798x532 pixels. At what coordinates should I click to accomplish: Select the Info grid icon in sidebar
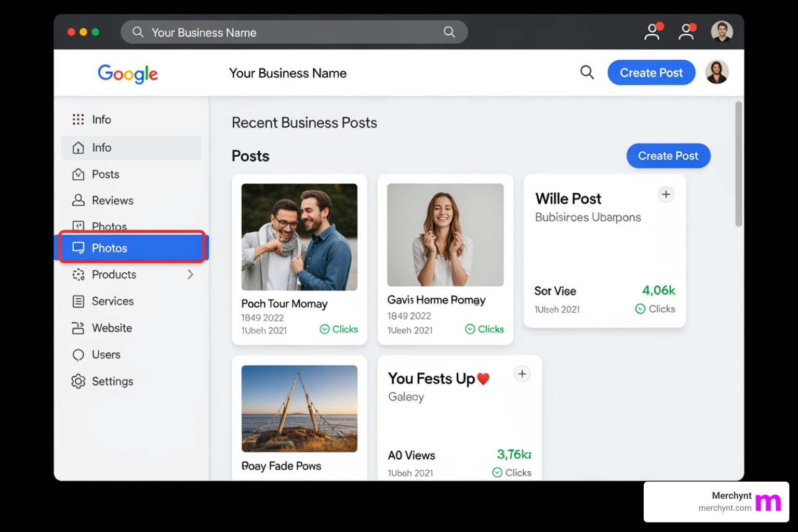tap(78, 119)
